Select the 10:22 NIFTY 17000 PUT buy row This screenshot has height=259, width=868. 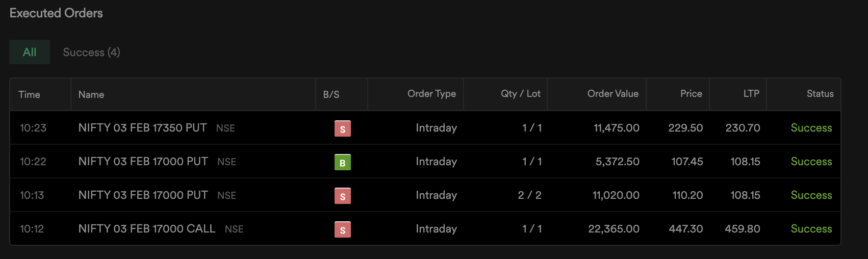click(x=425, y=162)
